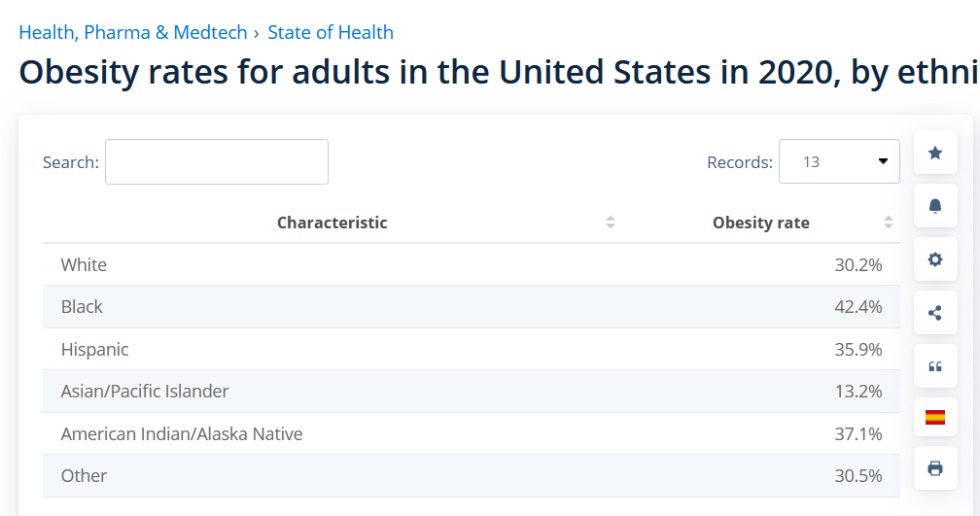This screenshot has width=980, height=516.
Task: Select the Asian/Pacific Islander row
Action: click(x=472, y=391)
